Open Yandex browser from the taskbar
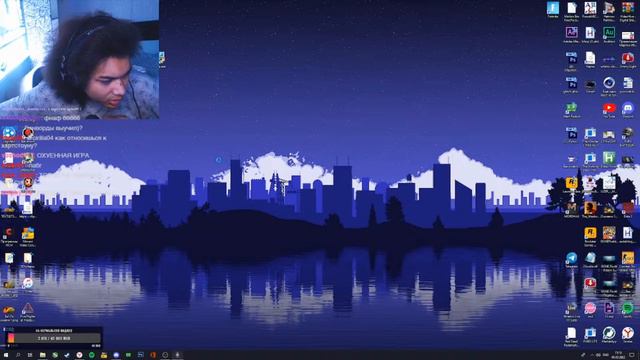 (x=80, y=355)
